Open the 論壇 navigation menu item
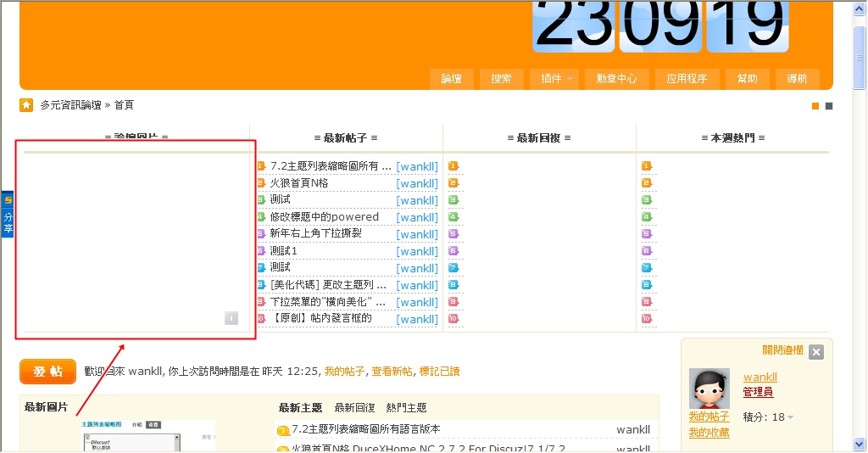Image resolution: width=868 pixels, height=453 pixels. (452, 79)
